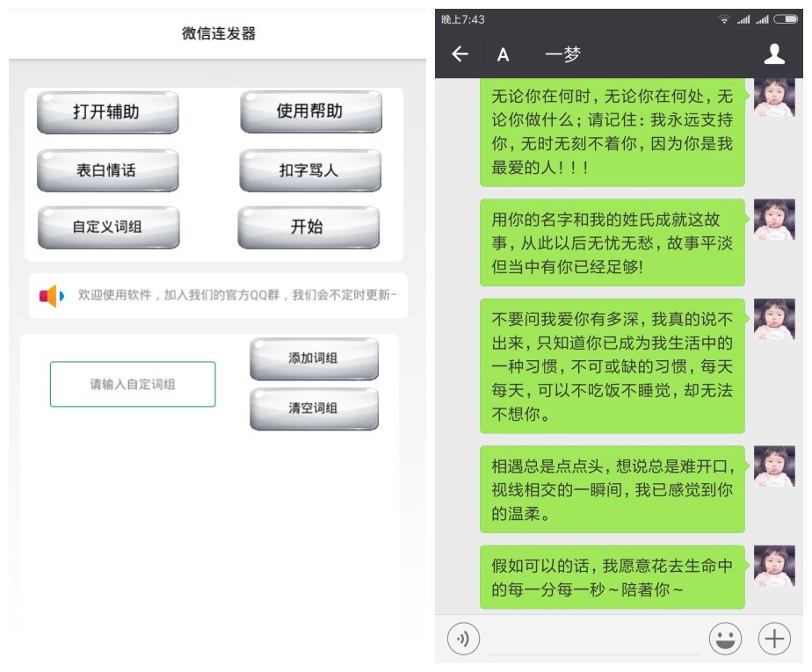The width and height of the screenshot is (812, 672).
Task: Select message bubble 相遇总是点点头
Action: pyautogui.click(x=613, y=489)
